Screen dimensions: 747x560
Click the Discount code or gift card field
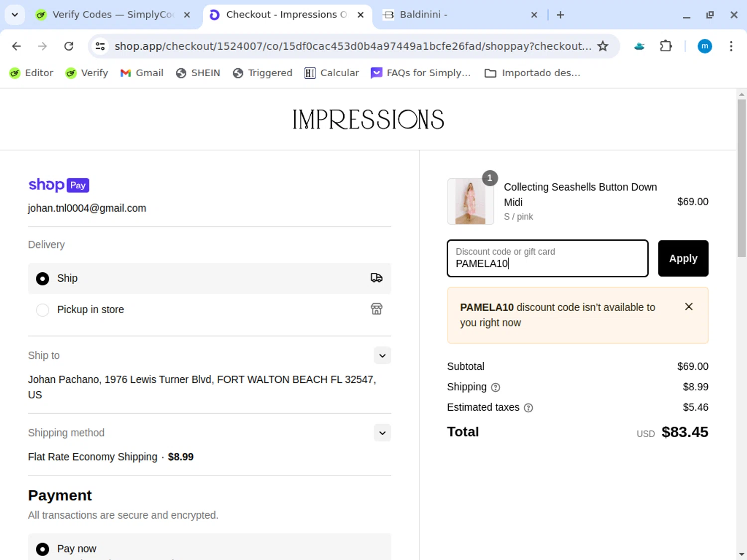coord(548,258)
